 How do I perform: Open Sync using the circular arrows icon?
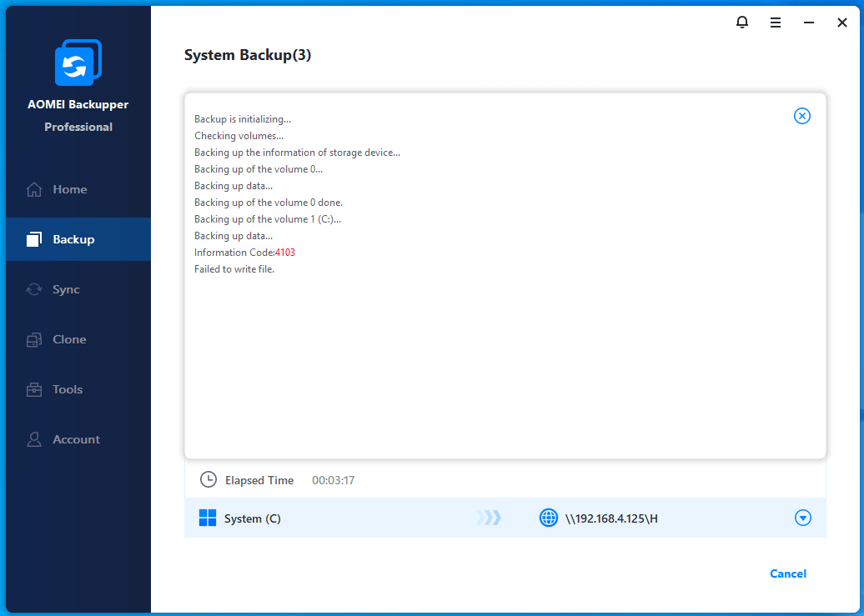tap(34, 289)
